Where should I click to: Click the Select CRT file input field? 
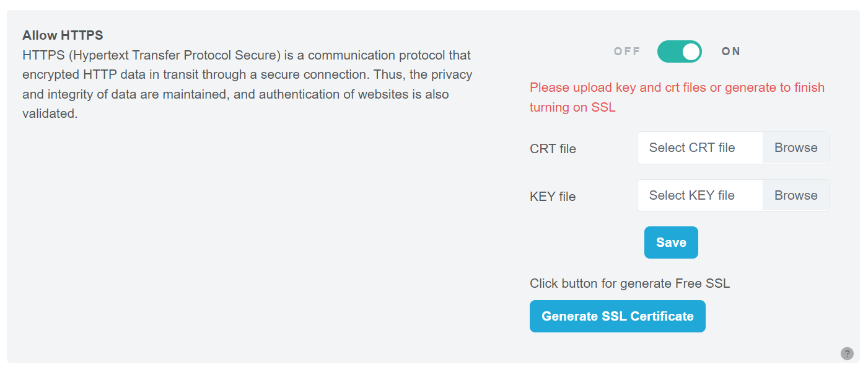click(699, 148)
